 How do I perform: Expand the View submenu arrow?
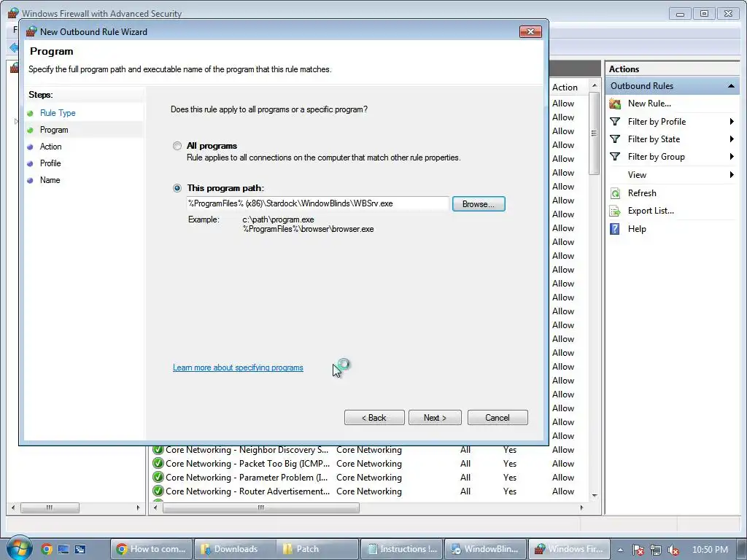click(732, 175)
